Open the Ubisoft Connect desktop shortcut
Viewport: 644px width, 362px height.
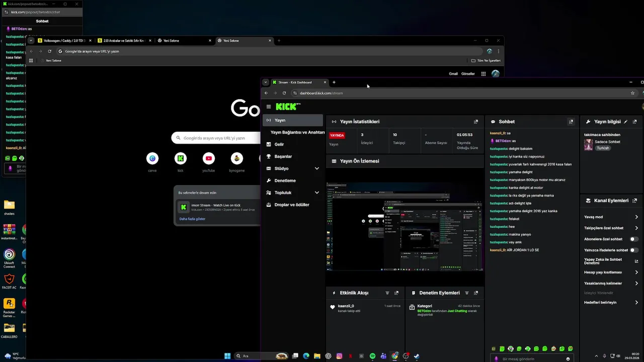point(9,258)
